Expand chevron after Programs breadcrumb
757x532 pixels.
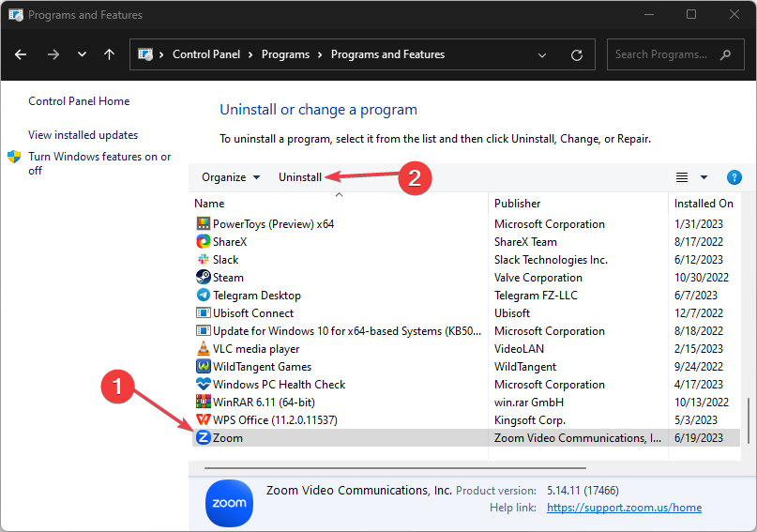320,54
